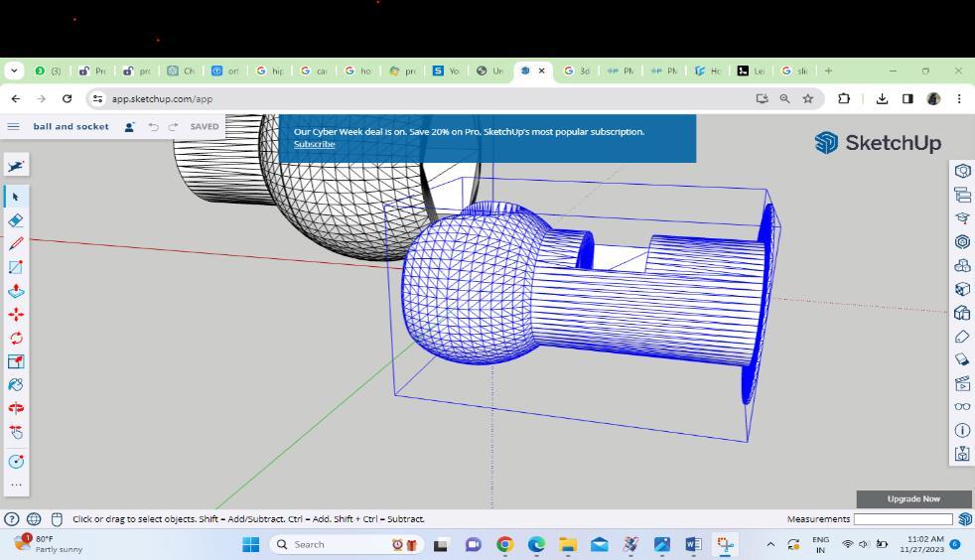Choose the Push/Pull tool
Image resolution: width=975 pixels, height=560 pixels.
[16, 291]
